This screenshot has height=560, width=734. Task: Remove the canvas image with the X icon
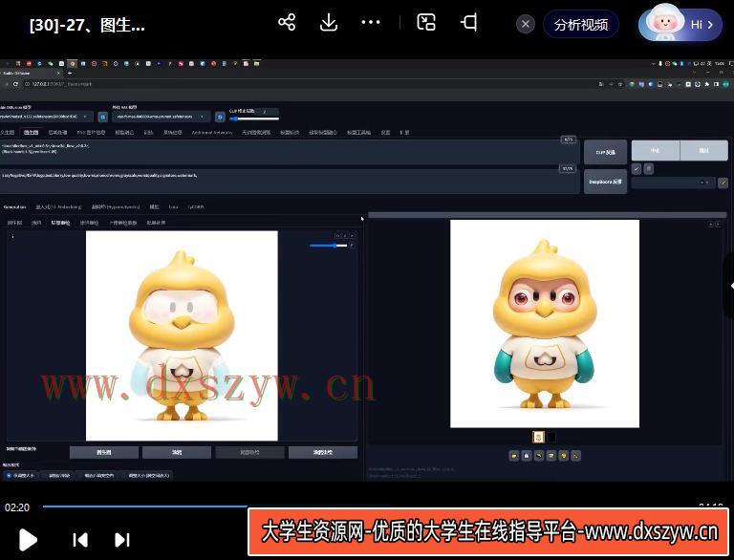click(353, 235)
